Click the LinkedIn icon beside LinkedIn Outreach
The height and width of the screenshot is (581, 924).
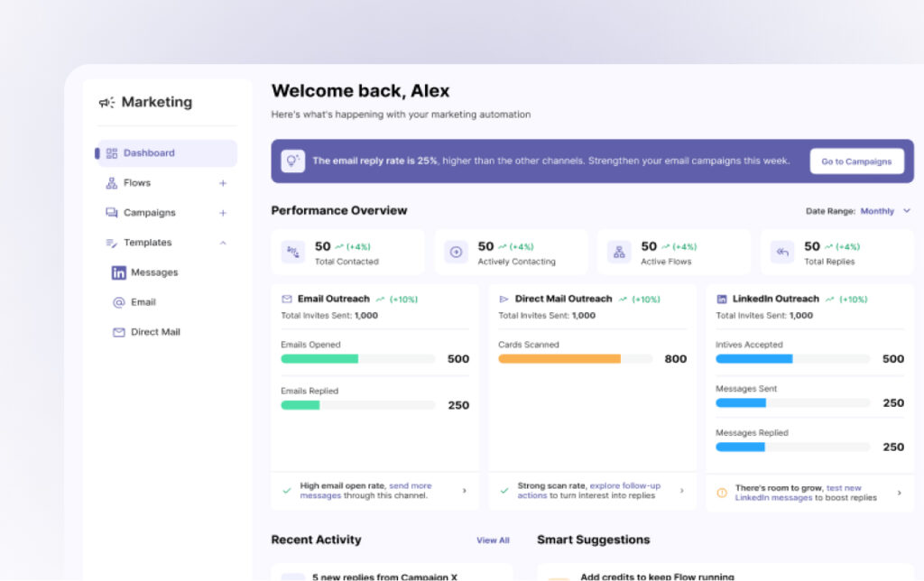[722, 299]
